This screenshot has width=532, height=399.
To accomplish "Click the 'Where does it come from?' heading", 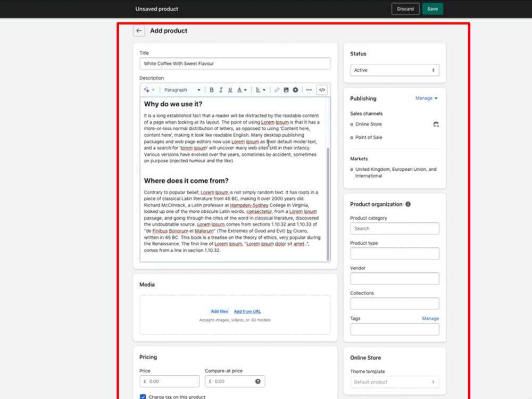I will click(x=186, y=181).
